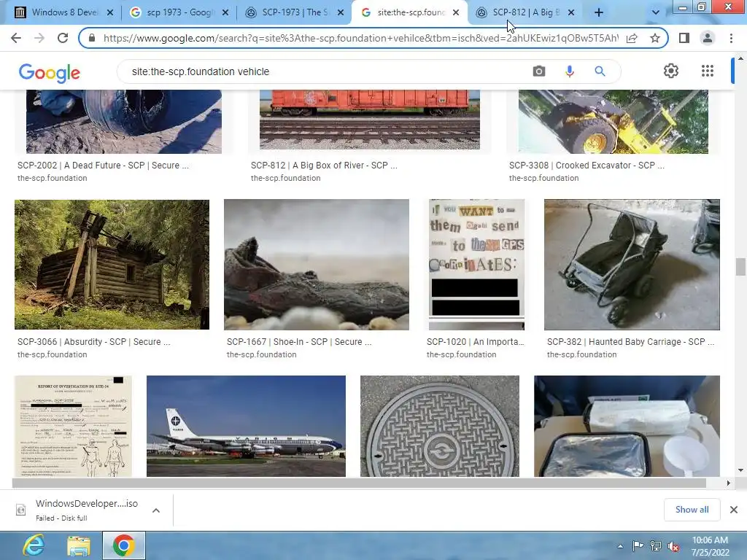Open SCP-3308 Crooked Excavator link
747x560 pixels.
coord(587,166)
